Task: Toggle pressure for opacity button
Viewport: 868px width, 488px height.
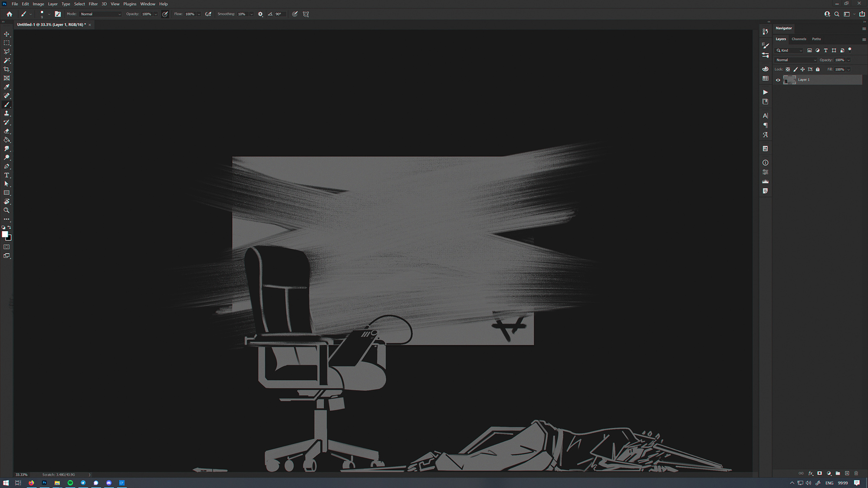Action: [165, 14]
